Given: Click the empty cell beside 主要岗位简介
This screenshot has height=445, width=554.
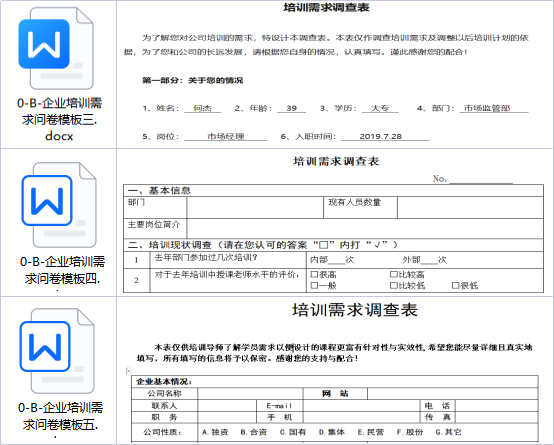Looking at the screenshot, I should click(365, 229).
